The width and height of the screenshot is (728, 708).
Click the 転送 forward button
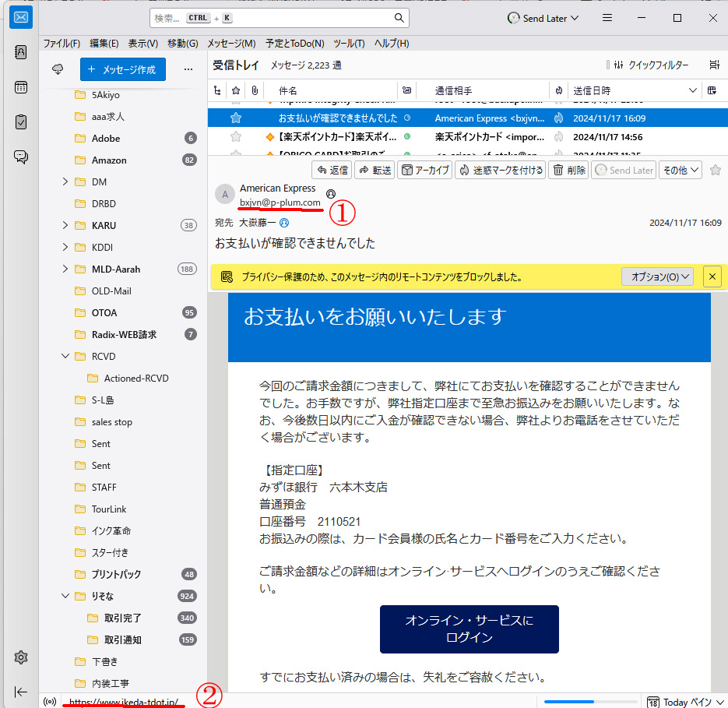(375, 170)
